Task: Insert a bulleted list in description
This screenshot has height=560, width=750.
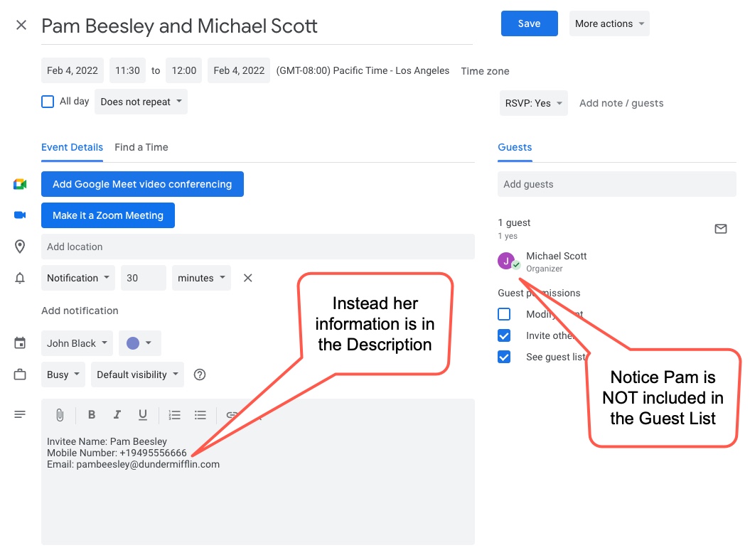Action: [x=200, y=415]
